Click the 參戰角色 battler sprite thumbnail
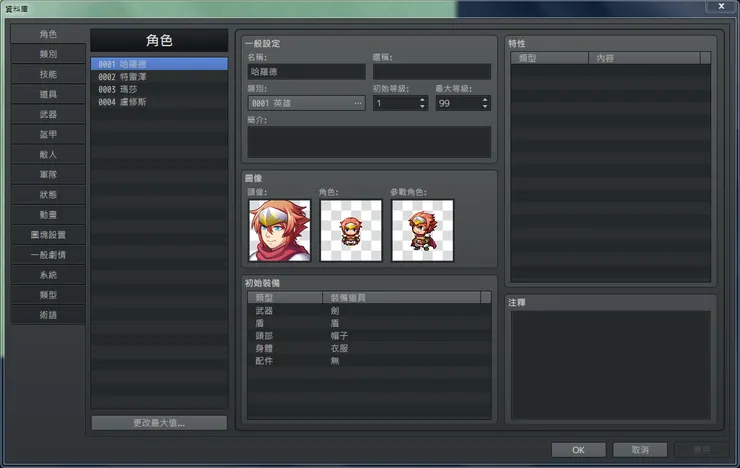 point(423,230)
